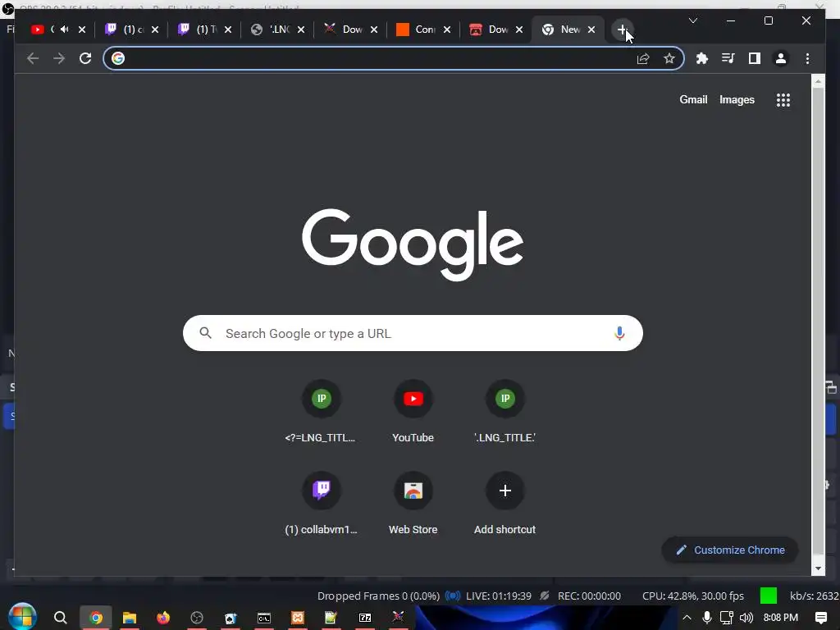The height and width of the screenshot is (630, 840).
Task: Click the 8:08 PM taskbar clock
Action: [x=781, y=618]
